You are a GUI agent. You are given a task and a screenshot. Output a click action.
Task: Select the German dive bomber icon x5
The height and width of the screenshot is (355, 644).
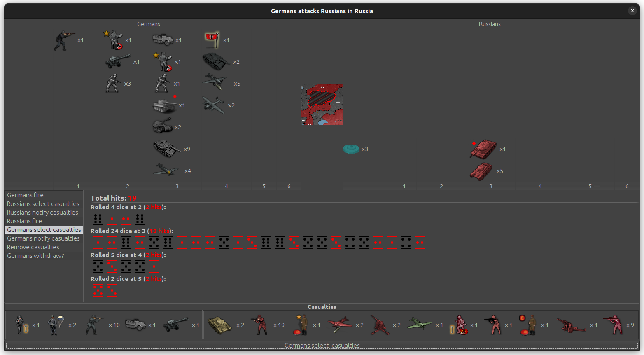[x=215, y=82]
